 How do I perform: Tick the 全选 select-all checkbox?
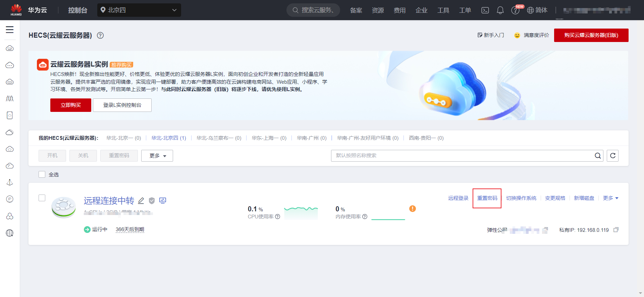click(42, 174)
